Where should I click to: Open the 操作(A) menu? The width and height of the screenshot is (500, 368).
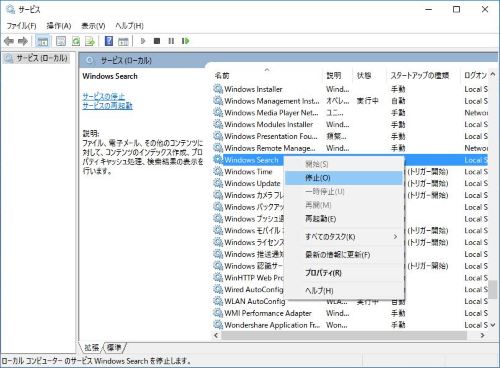tap(59, 26)
